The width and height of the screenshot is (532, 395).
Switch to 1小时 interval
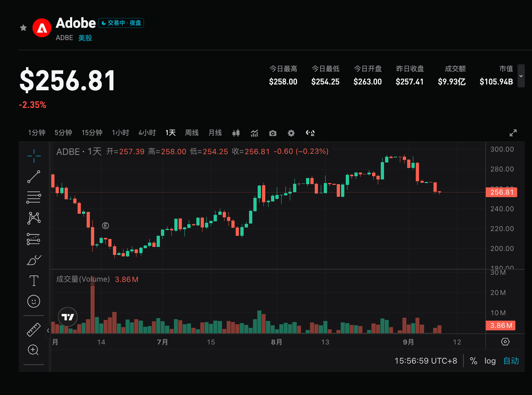[x=121, y=133]
